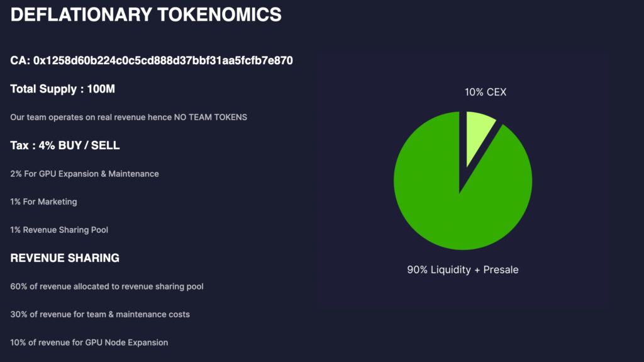Click the 2% GPU Expansion & Maintenance line
Image resolution: width=644 pixels, height=362 pixels.
pos(84,173)
